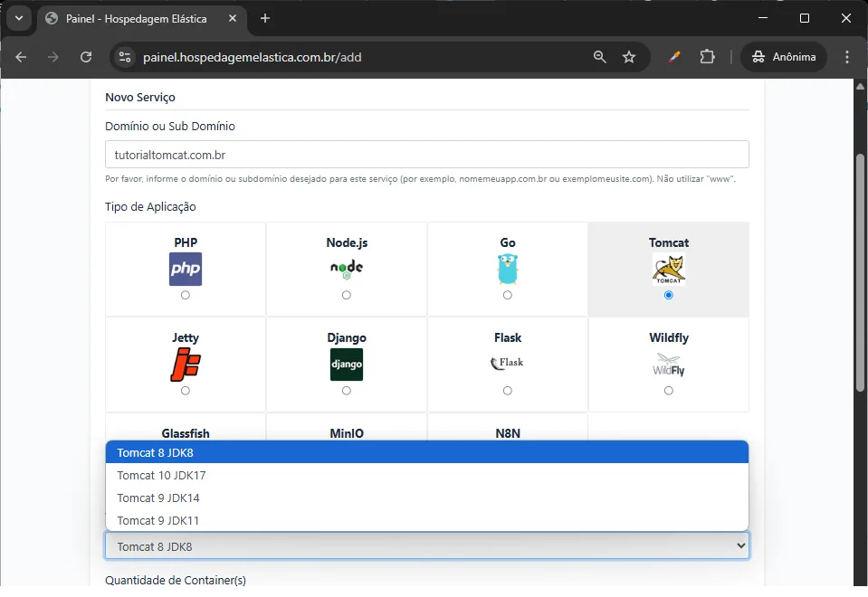Click the Node.js card heading
This screenshot has width=868, height=597.
[x=347, y=242]
